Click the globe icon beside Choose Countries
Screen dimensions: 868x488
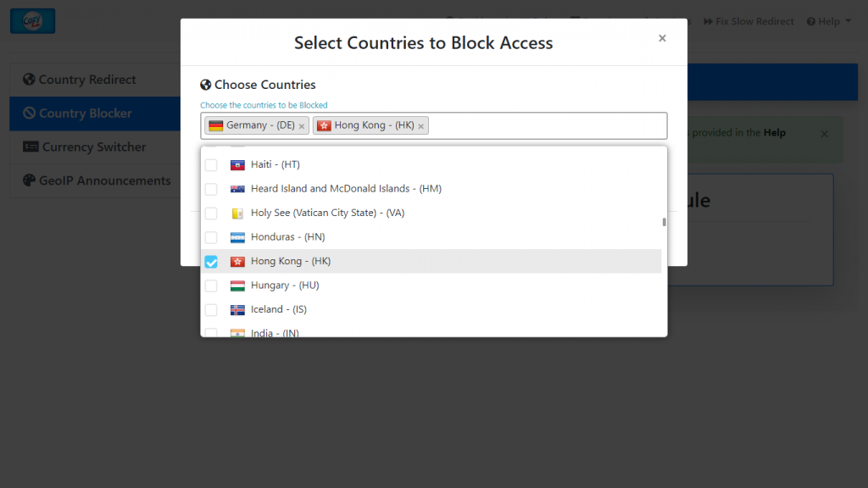click(205, 85)
